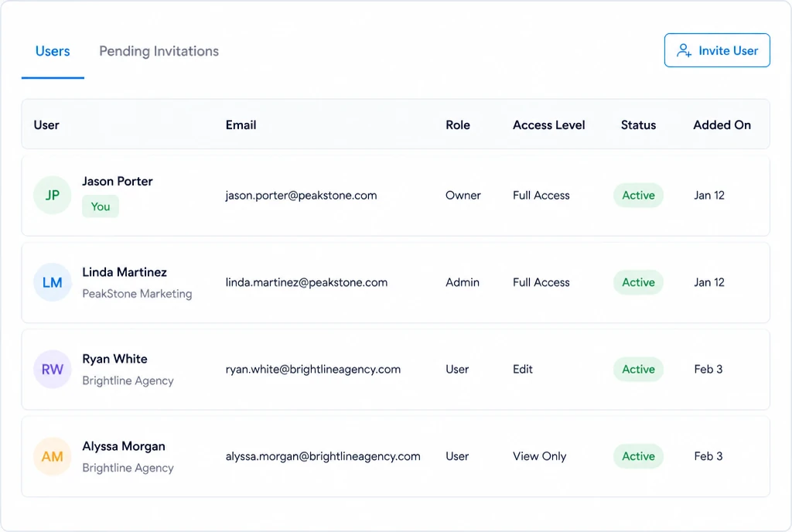
Task: Select the Email column header
Action: (x=241, y=124)
